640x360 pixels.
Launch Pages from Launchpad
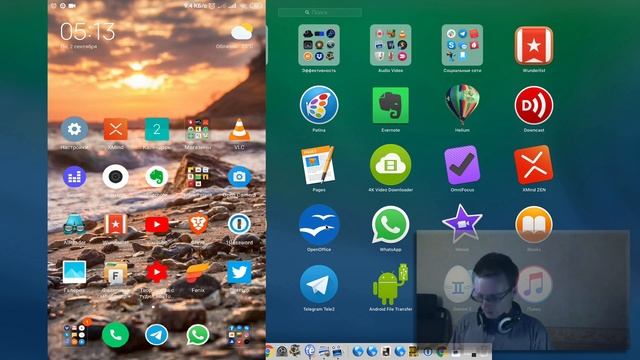point(318,165)
